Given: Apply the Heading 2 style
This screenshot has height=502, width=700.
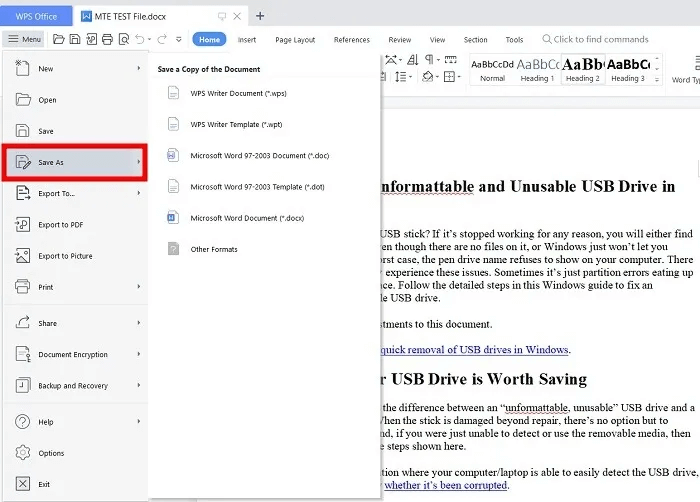Looking at the screenshot, I should coord(583,70).
